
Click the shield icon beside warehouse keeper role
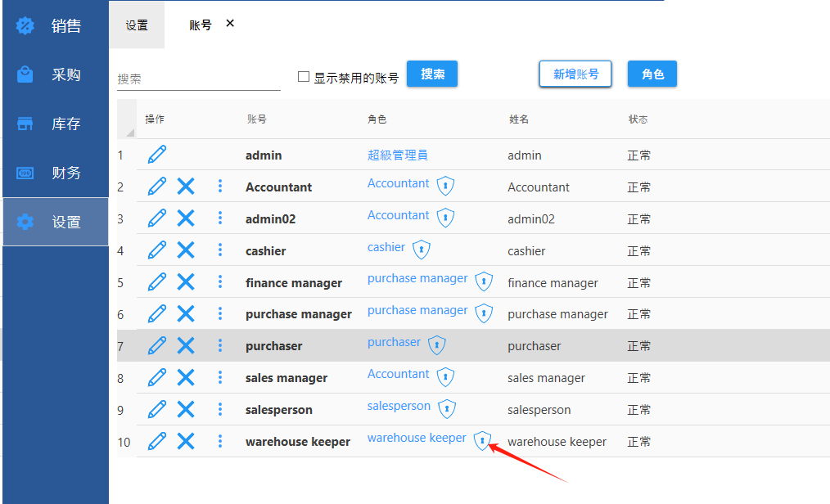(x=483, y=441)
